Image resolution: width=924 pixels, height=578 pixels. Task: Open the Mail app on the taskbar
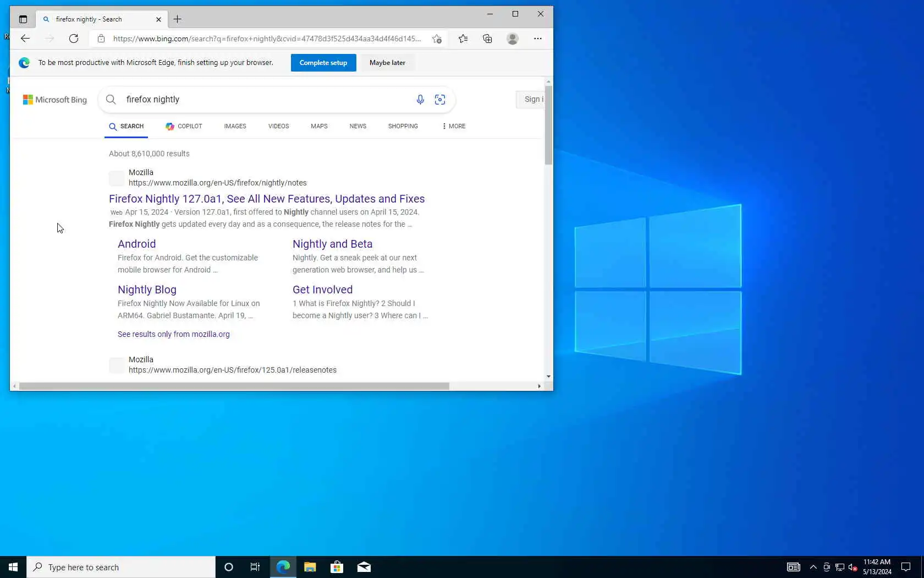coord(364,567)
